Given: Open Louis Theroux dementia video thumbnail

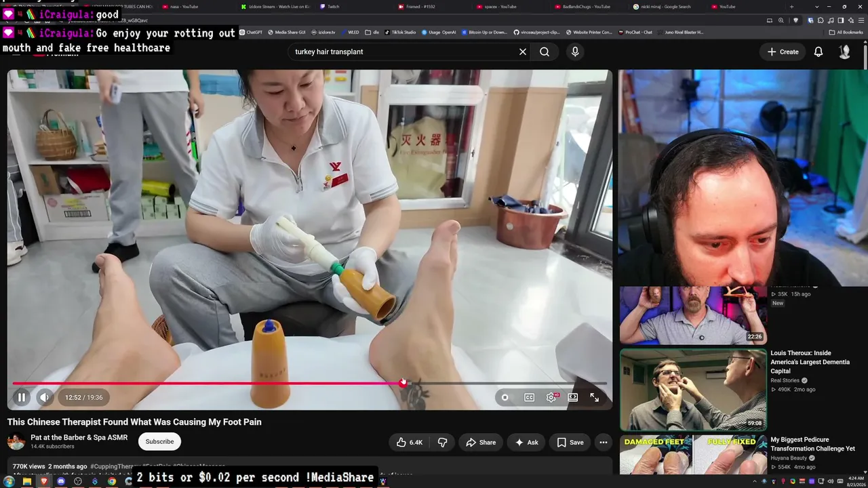Looking at the screenshot, I should pos(693,390).
